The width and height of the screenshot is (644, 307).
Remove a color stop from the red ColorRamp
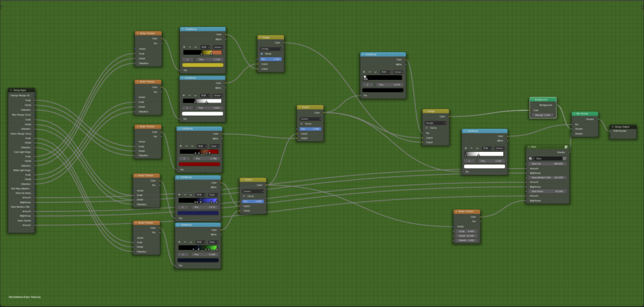pos(186,146)
